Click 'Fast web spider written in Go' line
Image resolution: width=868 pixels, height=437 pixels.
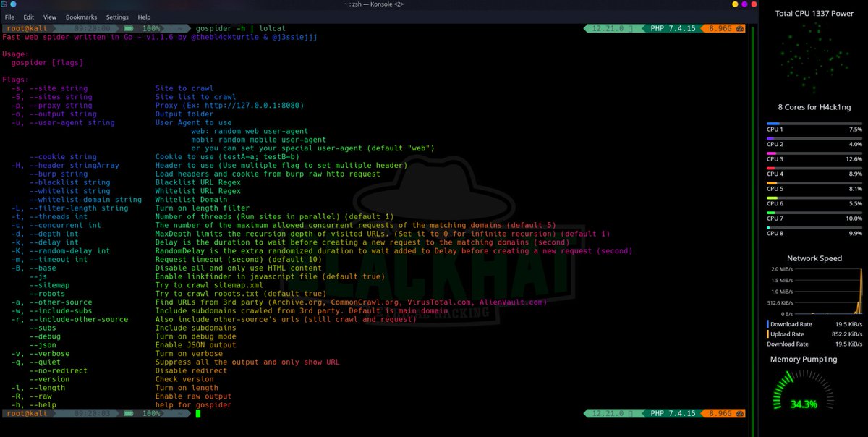(159, 36)
